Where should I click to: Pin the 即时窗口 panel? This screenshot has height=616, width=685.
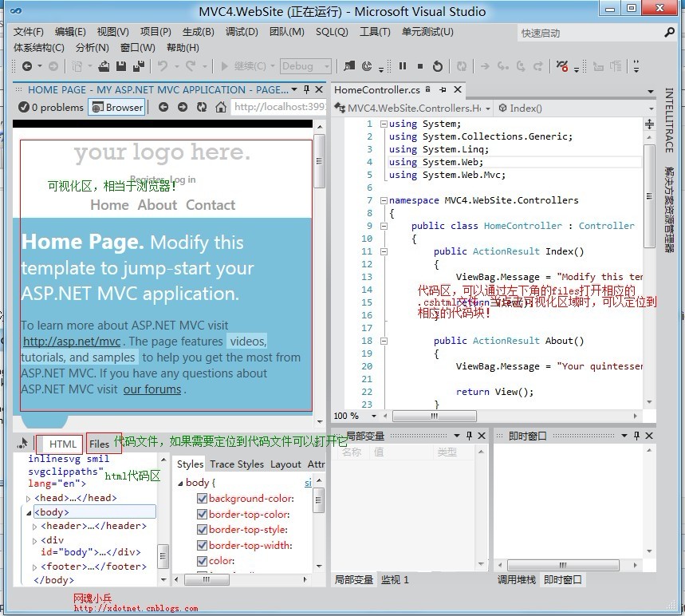(x=636, y=436)
